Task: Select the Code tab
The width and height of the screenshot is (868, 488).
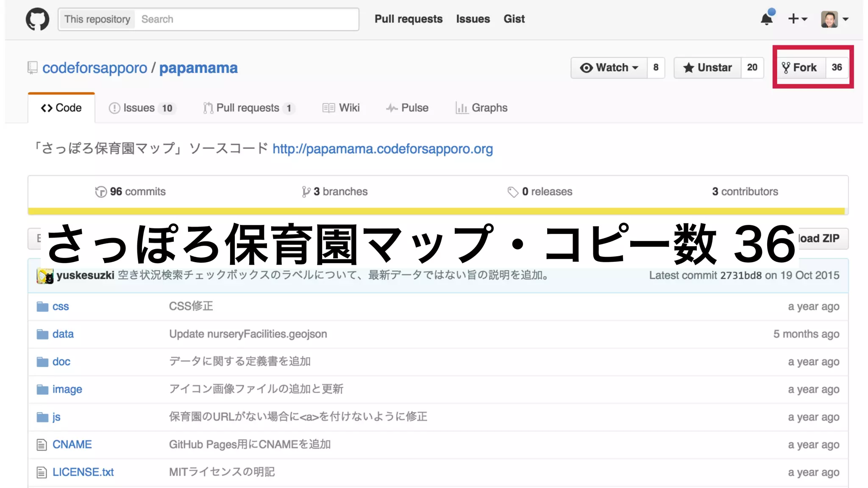Action: tap(61, 108)
